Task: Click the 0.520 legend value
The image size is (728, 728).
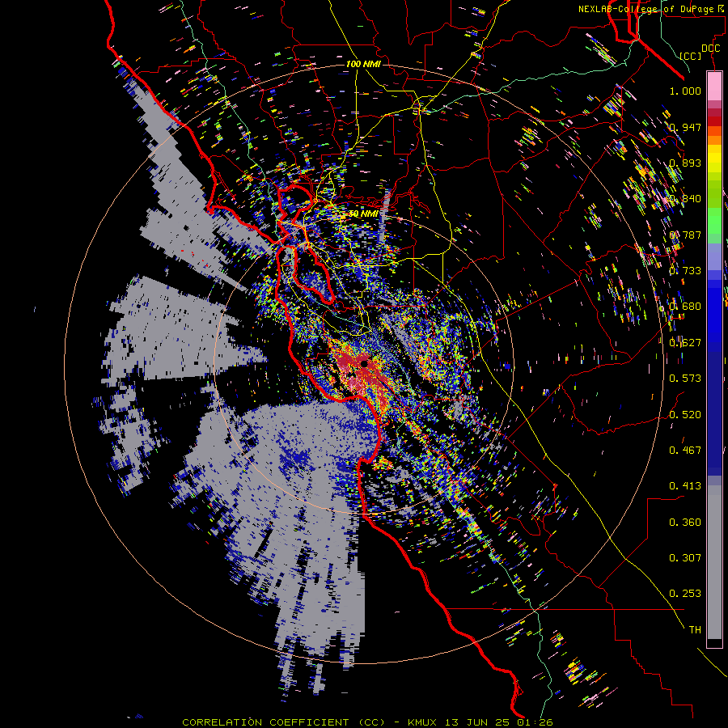Action: [x=685, y=414]
